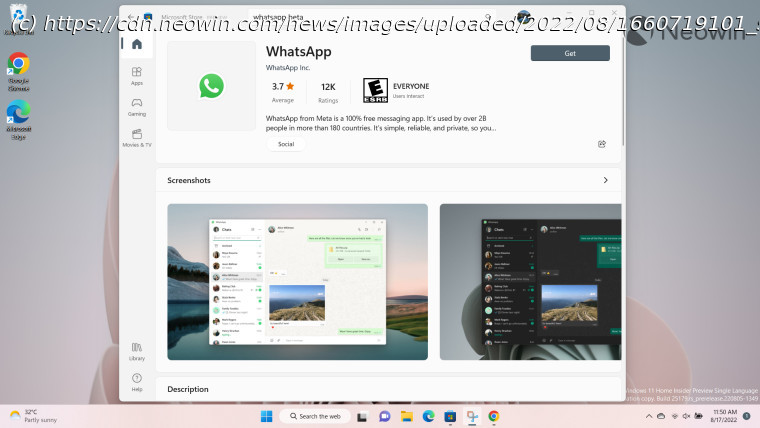Open Microsoft Edge on taskbar
The width and height of the screenshot is (760, 428).
[x=428, y=416]
